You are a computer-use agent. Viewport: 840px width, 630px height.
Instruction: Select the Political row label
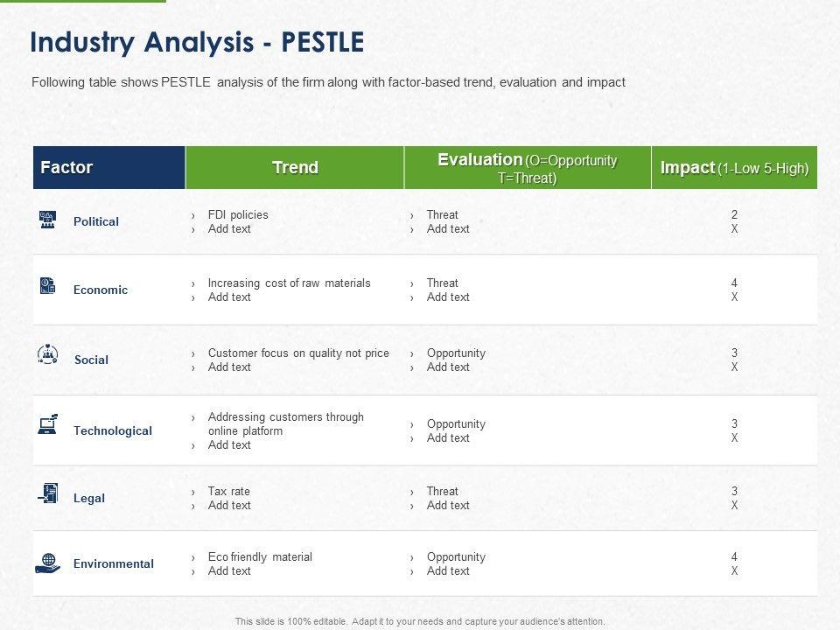tap(96, 221)
